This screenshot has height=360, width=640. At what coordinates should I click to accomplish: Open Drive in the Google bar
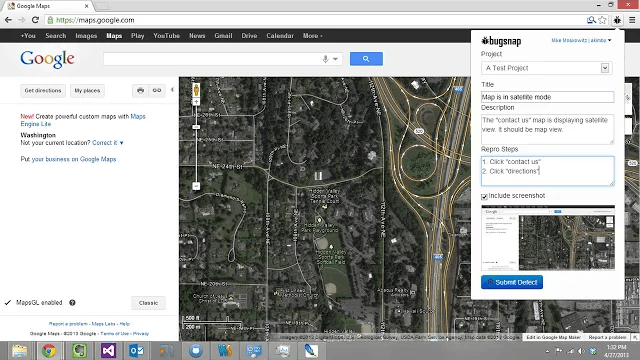pos(249,36)
